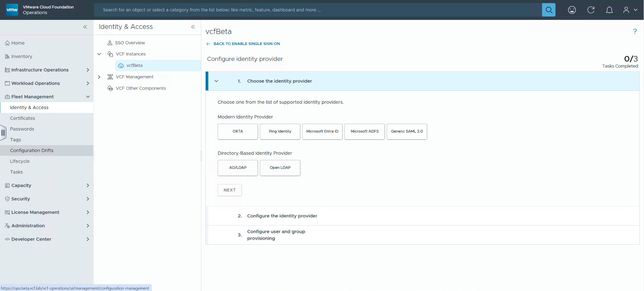Click the Administration icon
Viewport: 644px width, 291px height.
pos(7,226)
